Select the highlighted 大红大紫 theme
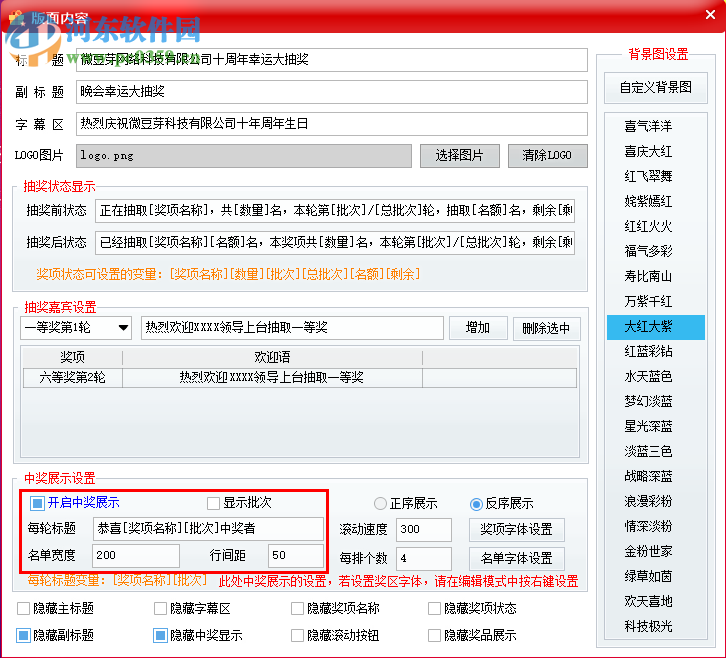 [x=656, y=327]
